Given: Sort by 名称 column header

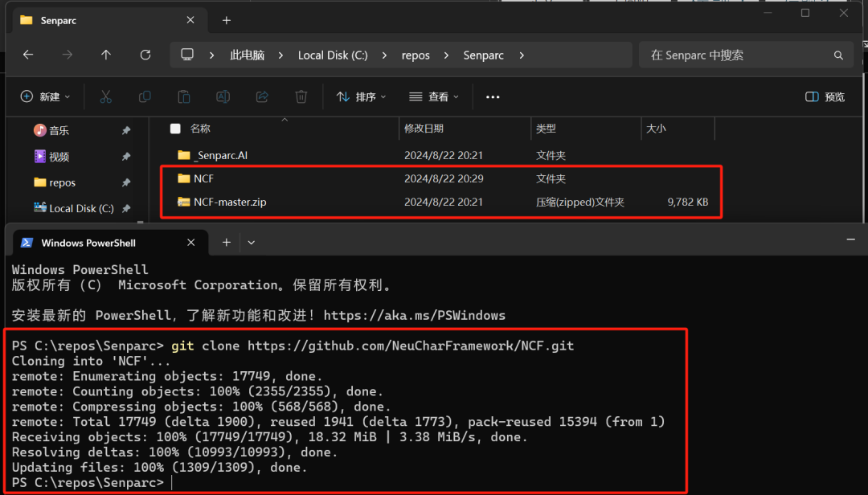Looking at the screenshot, I should (x=200, y=129).
